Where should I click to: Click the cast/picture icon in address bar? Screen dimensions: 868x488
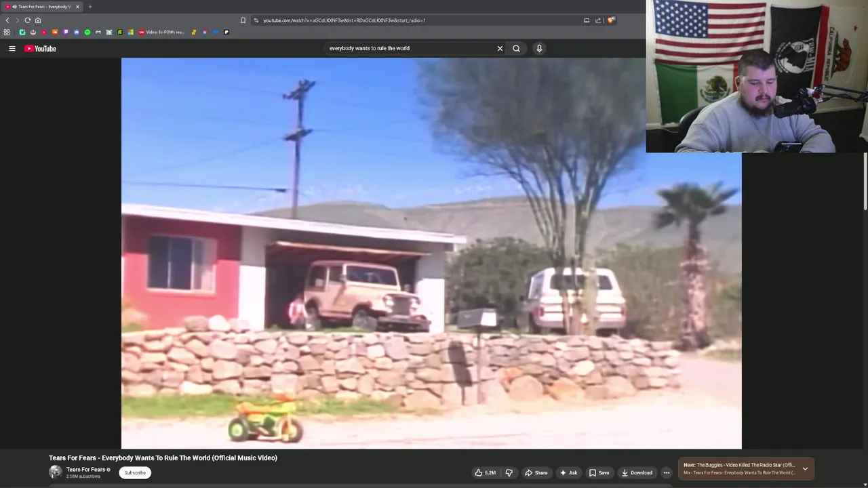[587, 20]
